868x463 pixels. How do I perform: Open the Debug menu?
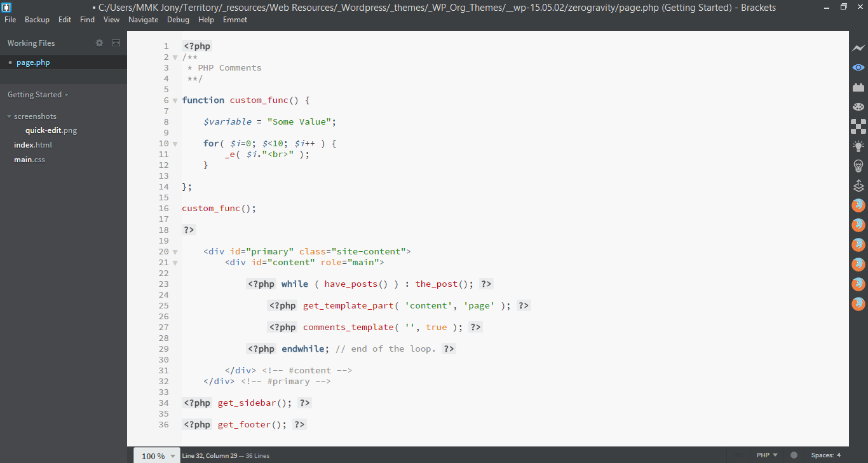178,20
